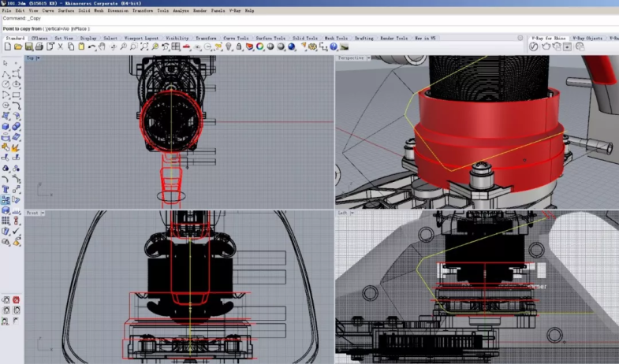Select the arrow pointer tool in left sidebar

click(x=6, y=63)
